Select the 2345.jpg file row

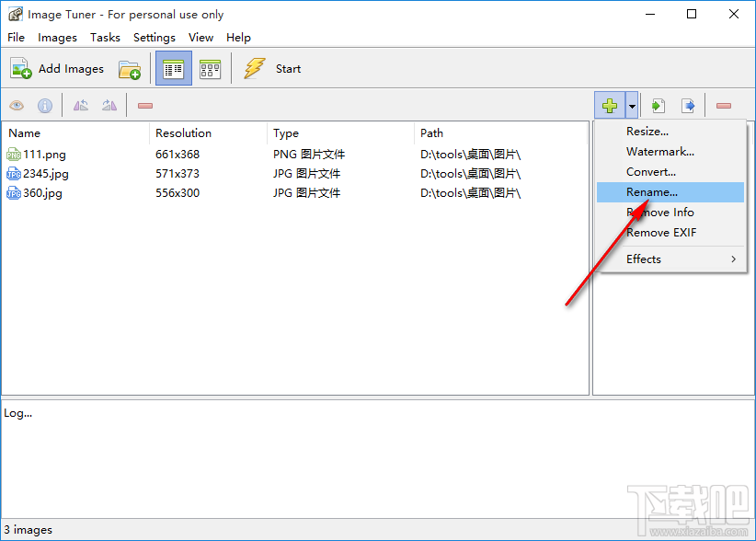point(295,174)
